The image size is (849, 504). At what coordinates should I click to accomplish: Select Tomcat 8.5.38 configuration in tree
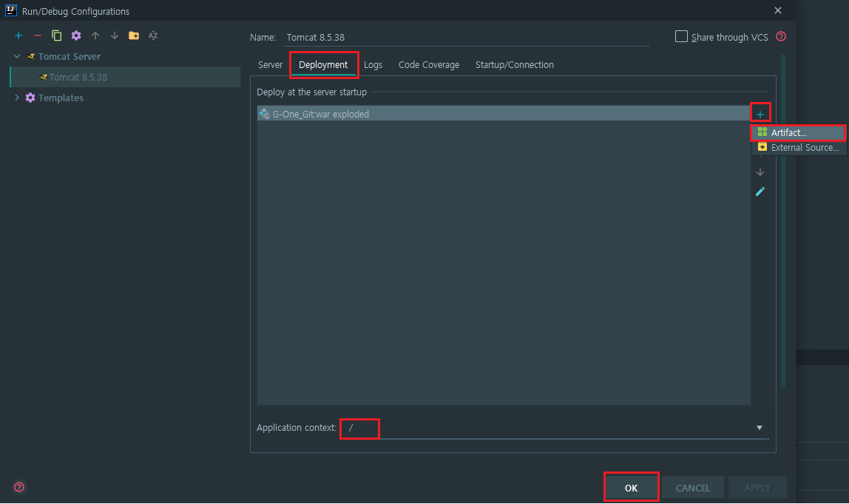tap(125, 78)
